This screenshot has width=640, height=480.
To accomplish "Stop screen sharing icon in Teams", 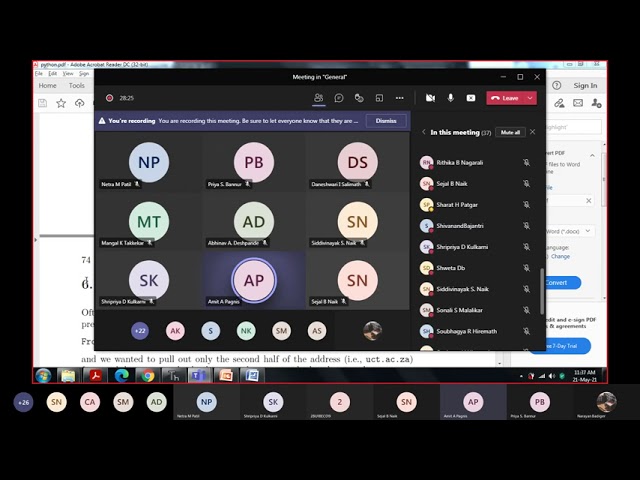I will [x=471, y=98].
